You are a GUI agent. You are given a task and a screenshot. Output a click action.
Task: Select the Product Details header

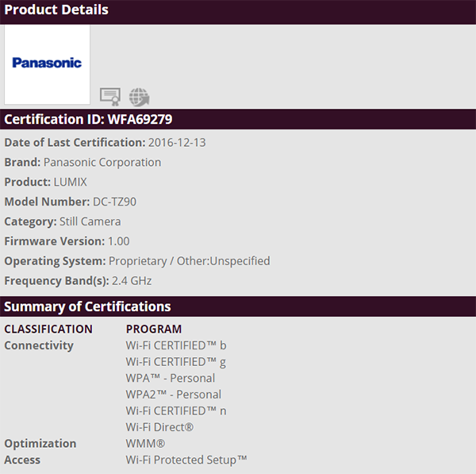pyautogui.click(x=56, y=10)
